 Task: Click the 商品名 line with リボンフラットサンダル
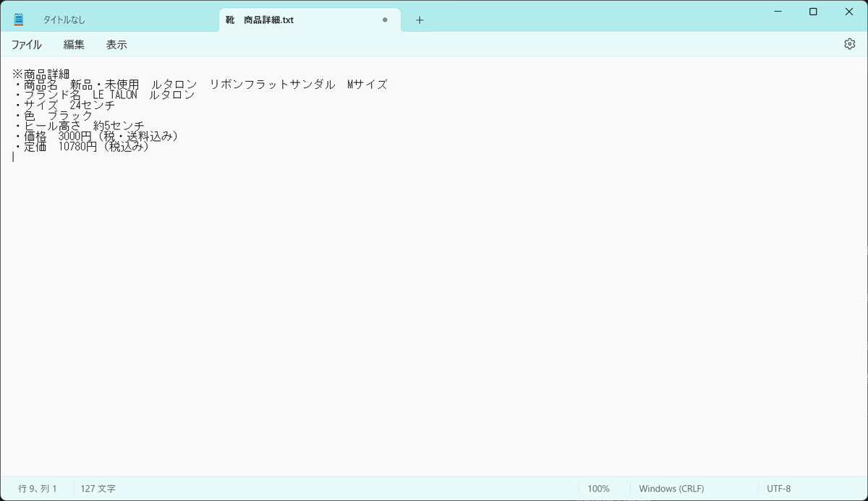[200, 85]
